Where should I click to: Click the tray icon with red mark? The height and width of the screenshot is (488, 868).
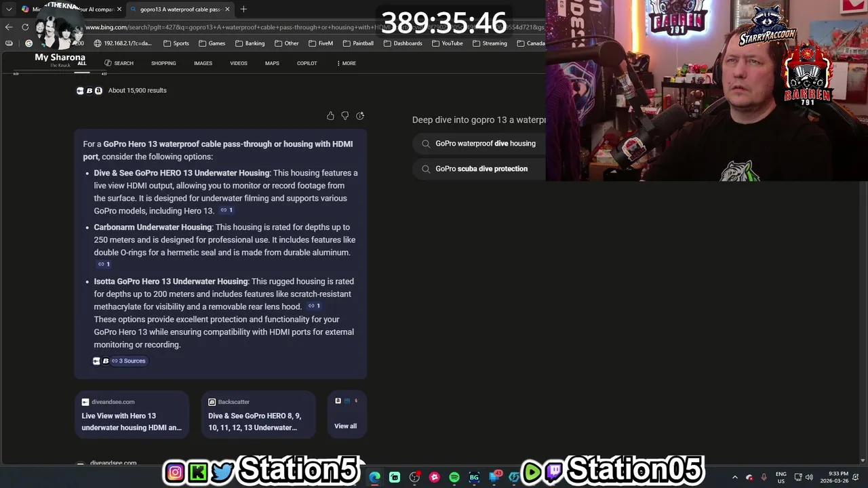(749, 477)
